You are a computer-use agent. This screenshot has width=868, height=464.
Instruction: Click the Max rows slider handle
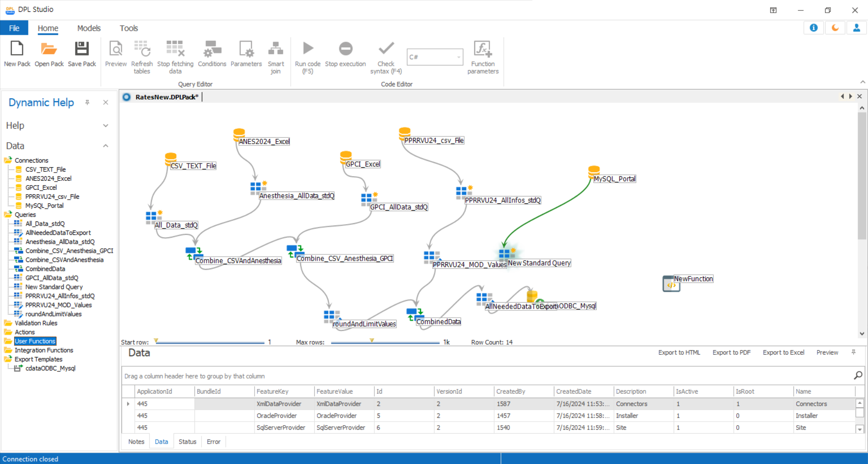[372, 341]
